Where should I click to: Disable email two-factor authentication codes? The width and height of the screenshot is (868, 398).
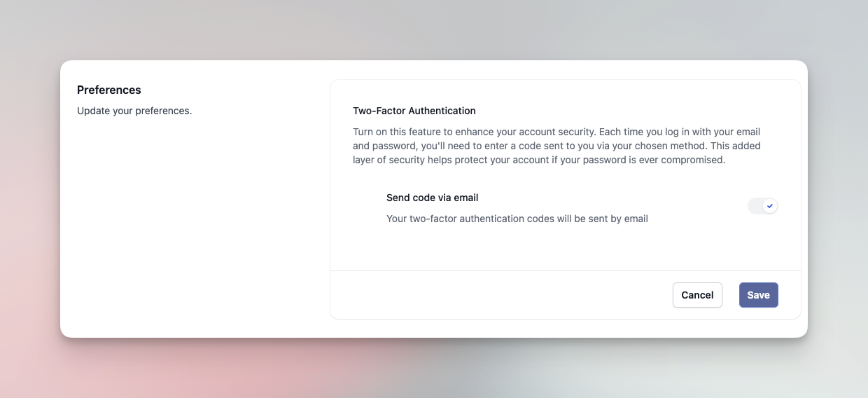[762, 206]
